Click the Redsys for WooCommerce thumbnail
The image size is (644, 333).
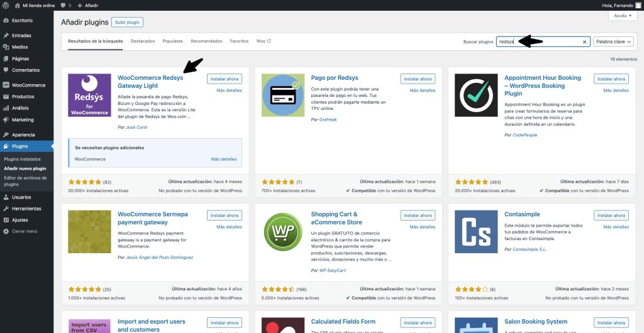point(89,95)
